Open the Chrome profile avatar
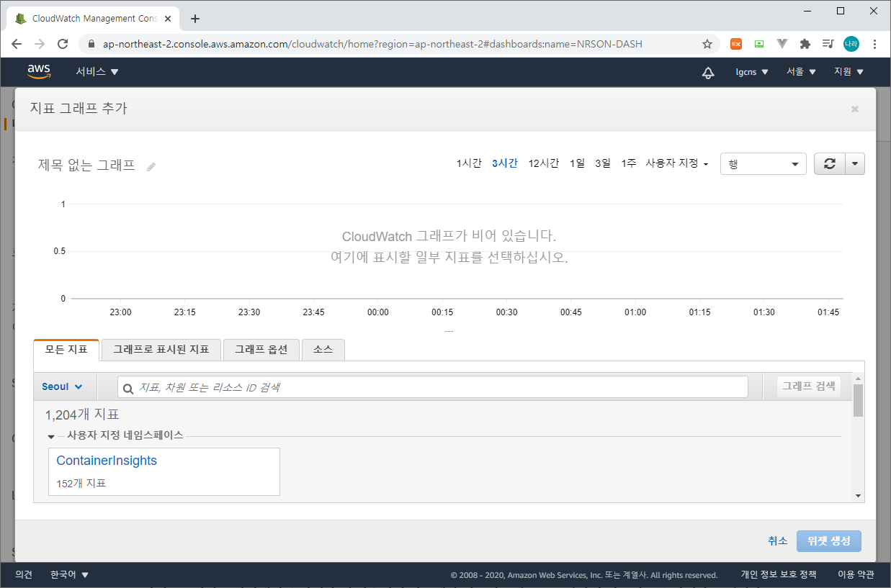891x588 pixels. point(851,44)
